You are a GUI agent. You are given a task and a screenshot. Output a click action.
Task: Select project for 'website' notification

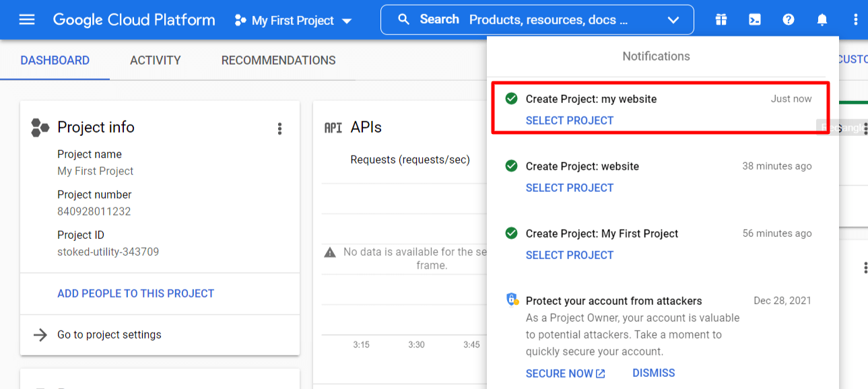pos(570,188)
